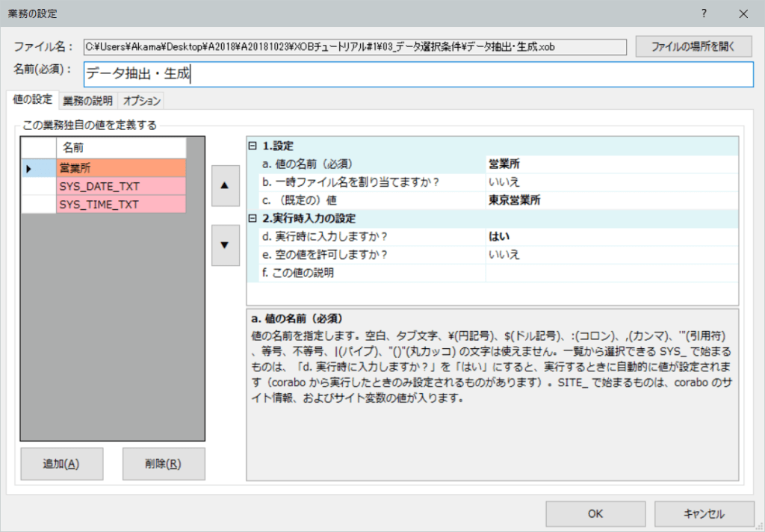Collapse the 2.実行時入力の設定 section
This screenshot has width=765, height=532.
[253, 219]
